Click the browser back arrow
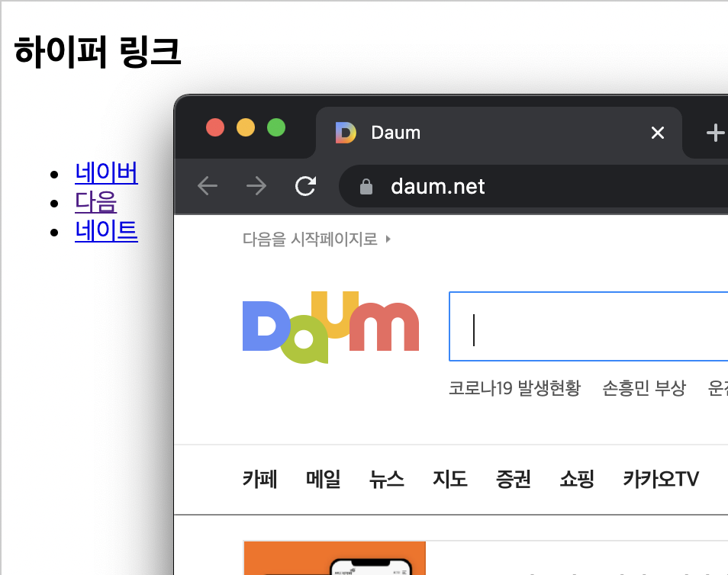The height and width of the screenshot is (575, 728). coord(207,186)
